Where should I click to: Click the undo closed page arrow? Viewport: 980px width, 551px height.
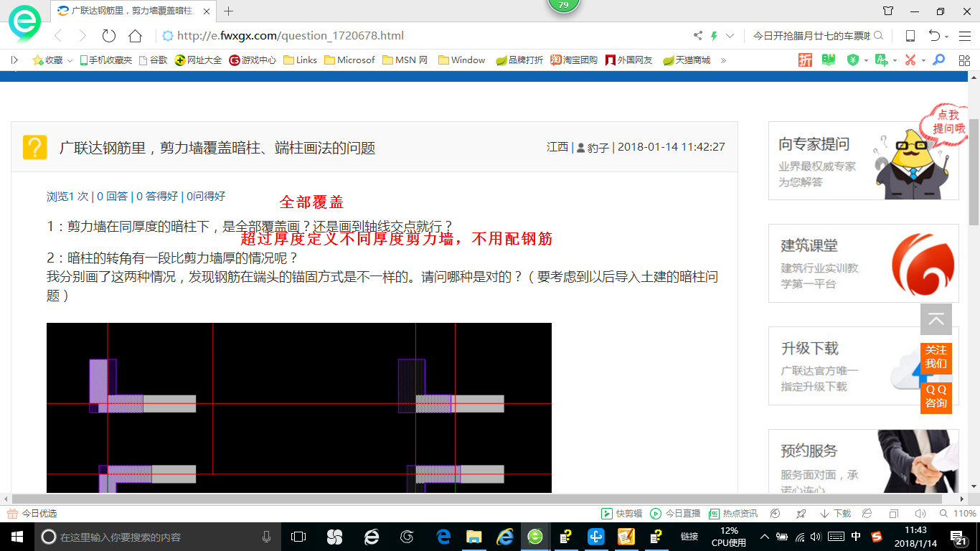coord(934,36)
